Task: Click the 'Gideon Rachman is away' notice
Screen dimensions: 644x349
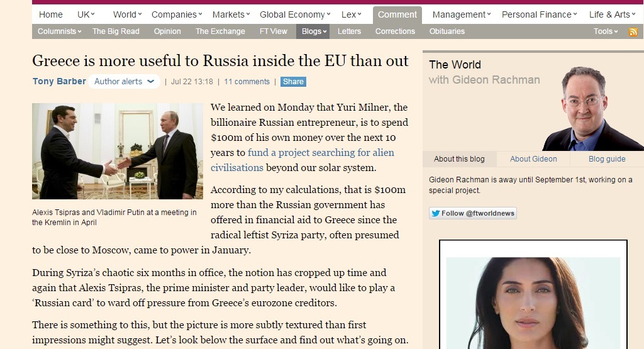Action: point(530,185)
